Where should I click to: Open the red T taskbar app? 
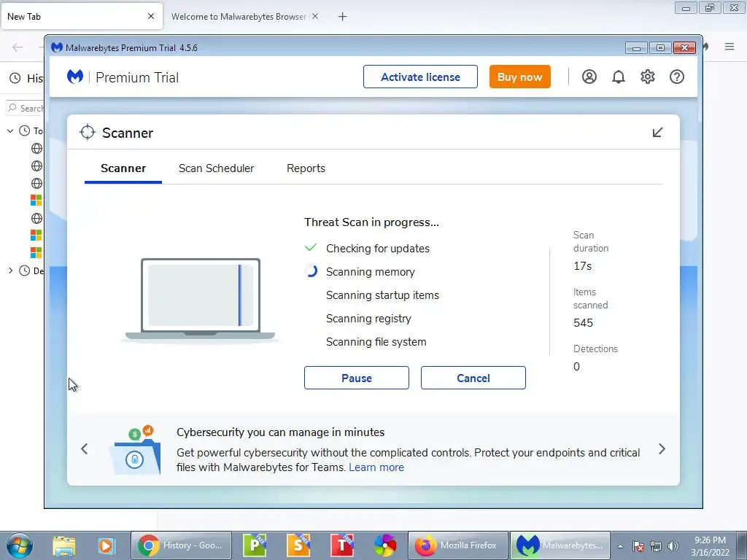tap(342, 545)
